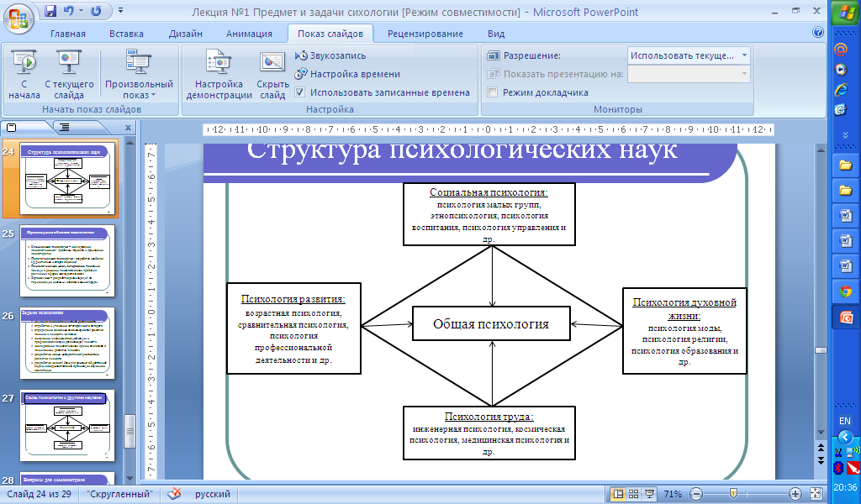Select slide 24 thumbnail
The height and width of the screenshot is (504, 861).
tap(68, 178)
